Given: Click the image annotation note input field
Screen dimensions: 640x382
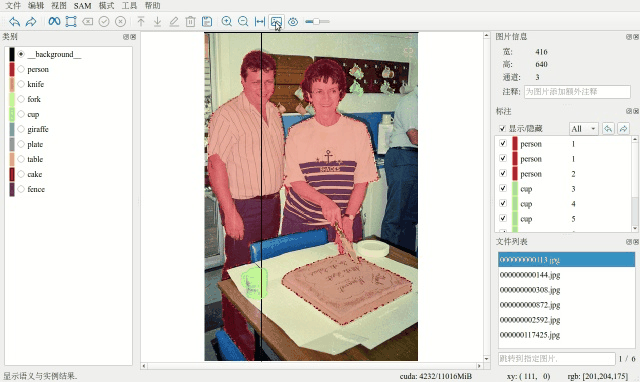Looking at the screenshot, I should [577, 92].
